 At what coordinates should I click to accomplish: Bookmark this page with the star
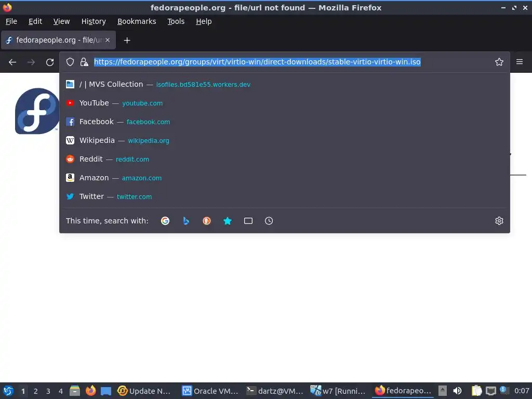pyautogui.click(x=499, y=62)
